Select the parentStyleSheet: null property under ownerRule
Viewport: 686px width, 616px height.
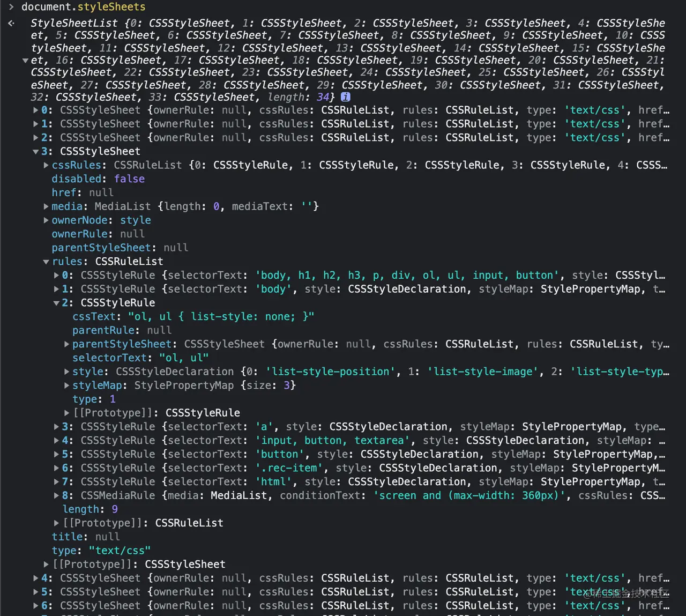pyautogui.click(x=120, y=248)
